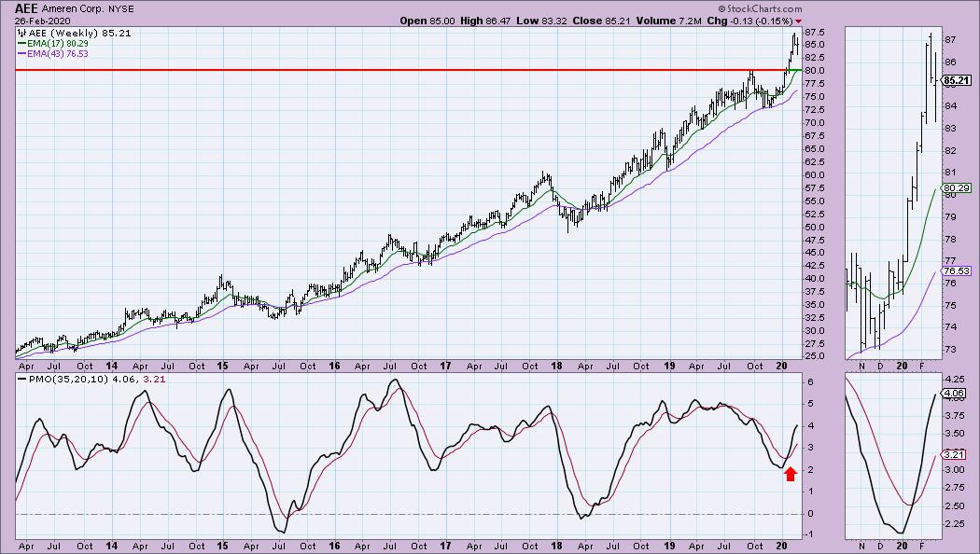Click the High 86.47 value
Viewport: 980px width, 554px height.
click(x=485, y=21)
